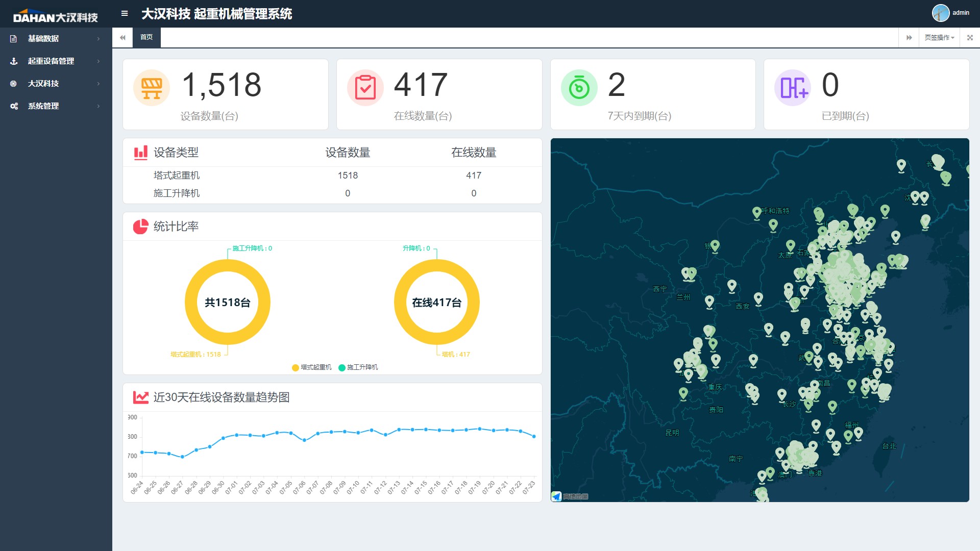Viewport: 980px width, 551px height.
Task: Toggle the hamburger sidebar menu icon
Action: point(125,13)
